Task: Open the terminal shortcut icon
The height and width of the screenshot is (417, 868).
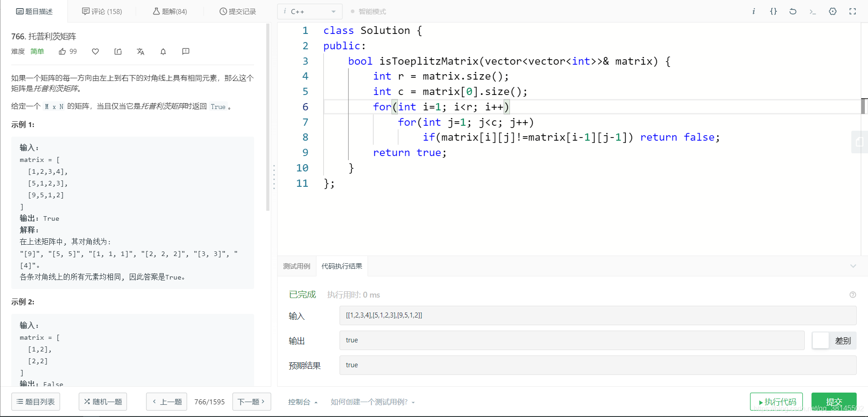Action: click(812, 11)
